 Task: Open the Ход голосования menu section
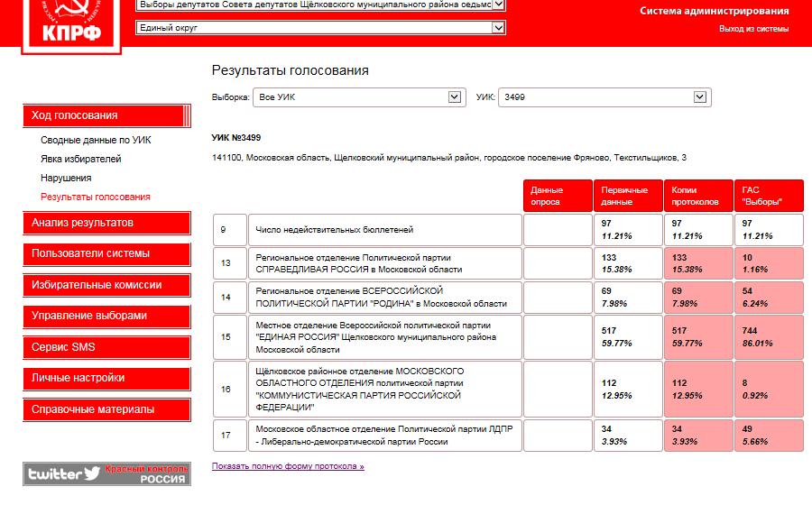(x=106, y=115)
